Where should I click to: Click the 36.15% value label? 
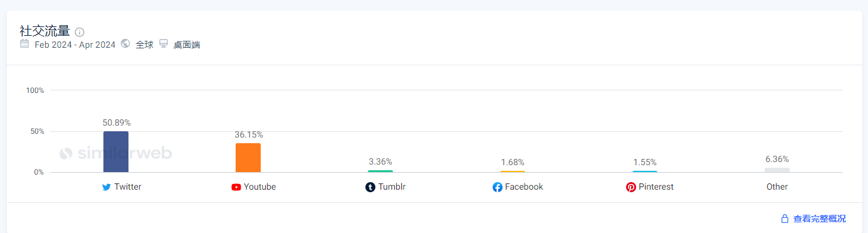click(x=249, y=134)
